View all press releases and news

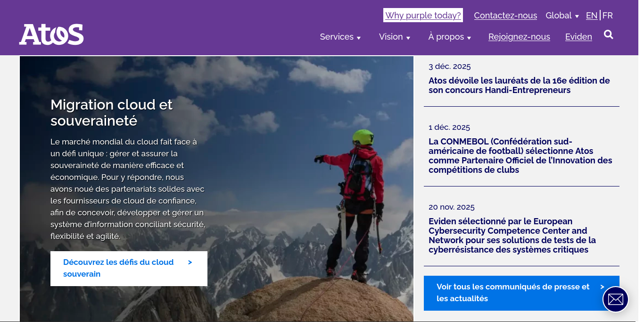[x=513, y=293]
